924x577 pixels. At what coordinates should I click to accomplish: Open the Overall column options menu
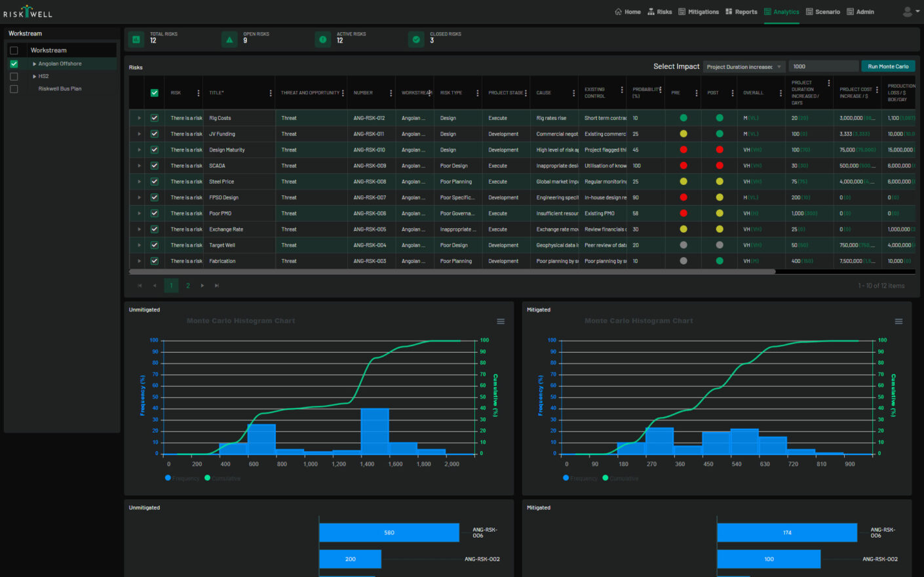click(780, 93)
